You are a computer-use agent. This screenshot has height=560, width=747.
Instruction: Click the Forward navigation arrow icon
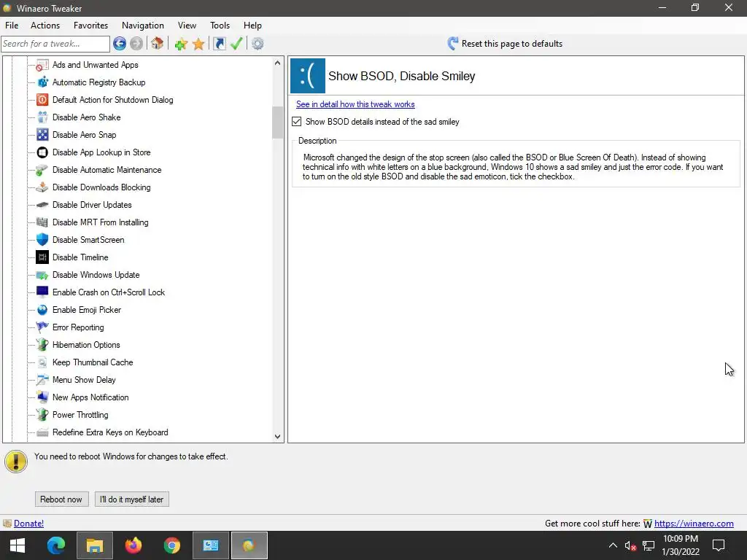[x=136, y=44]
